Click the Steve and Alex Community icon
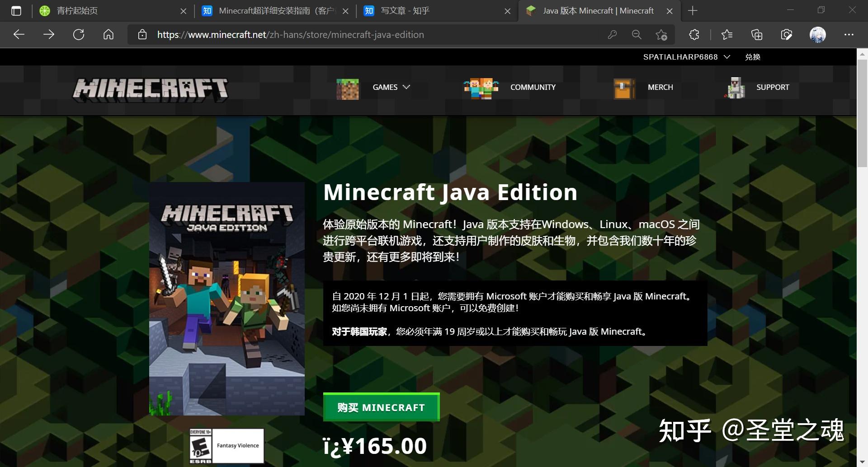Screen dimensions: 868x467 click(x=481, y=89)
